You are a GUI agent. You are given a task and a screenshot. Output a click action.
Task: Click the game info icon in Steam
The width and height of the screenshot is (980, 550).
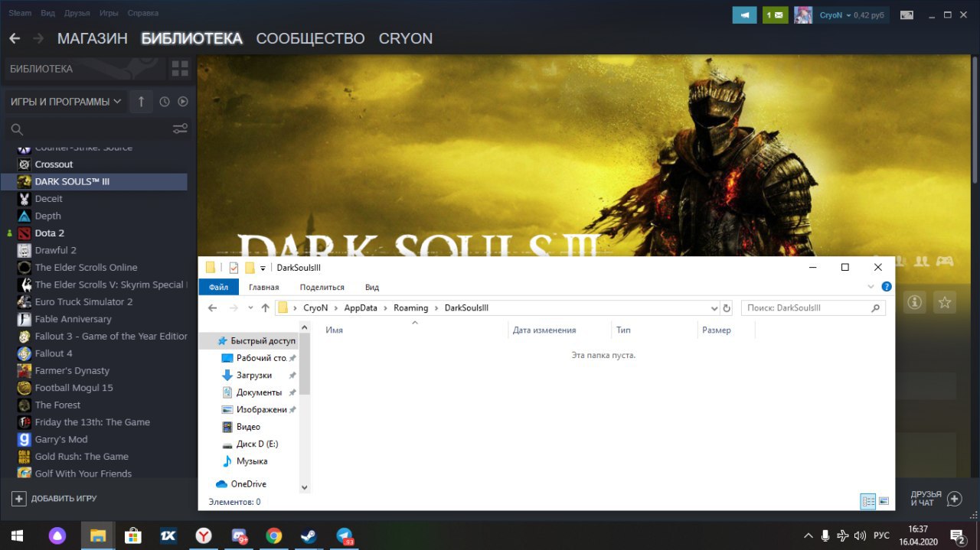point(914,303)
